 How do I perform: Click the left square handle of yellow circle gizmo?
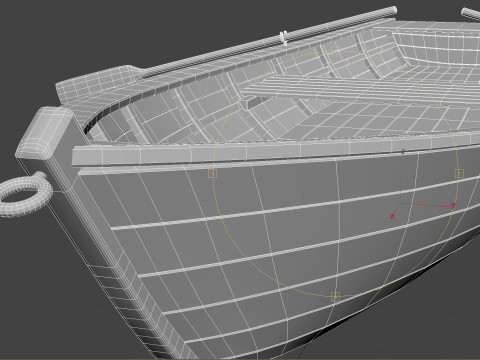click(212, 173)
